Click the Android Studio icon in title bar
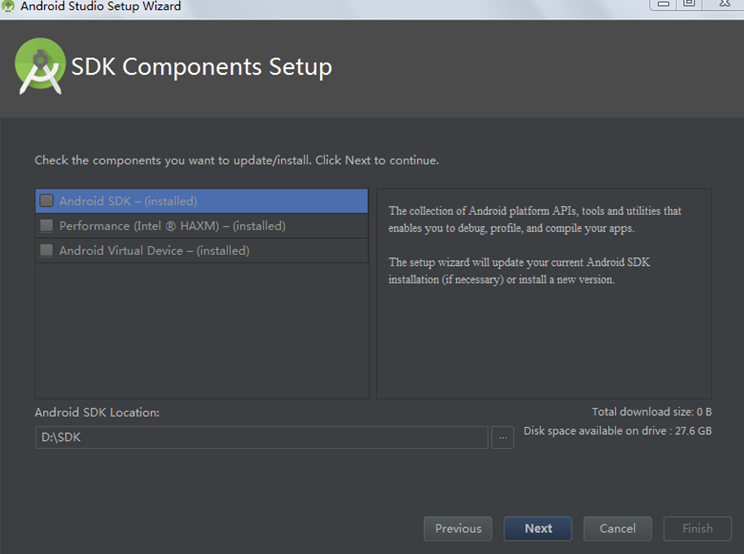This screenshot has width=744, height=554. pyautogui.click(x=8, y=6)
